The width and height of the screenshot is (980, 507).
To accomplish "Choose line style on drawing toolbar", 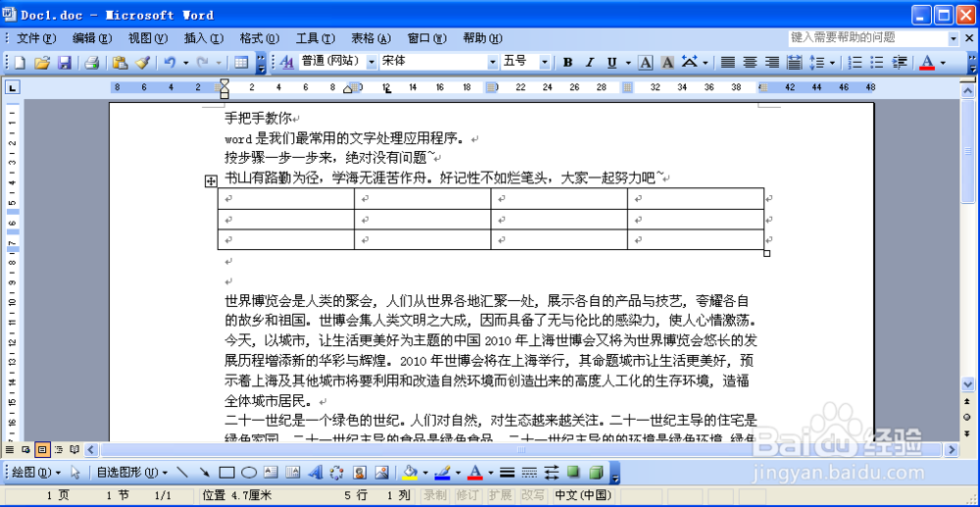I will (x=508, y=472).
